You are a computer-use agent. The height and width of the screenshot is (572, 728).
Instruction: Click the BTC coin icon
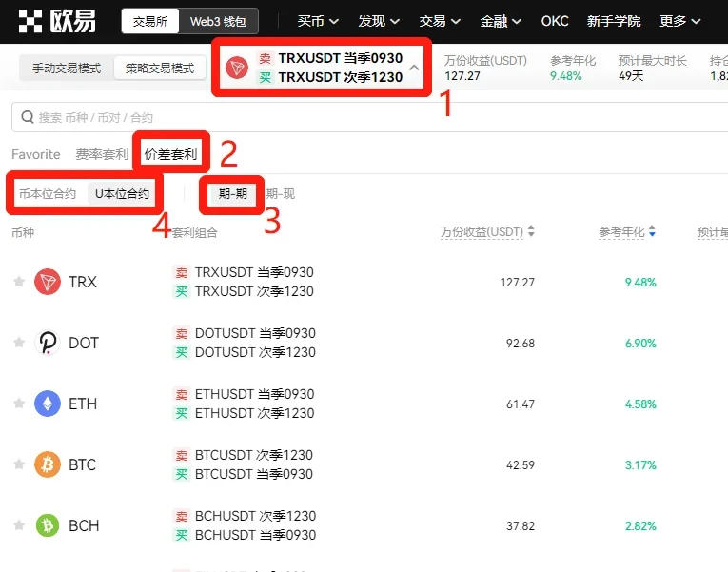coord(48,464)
